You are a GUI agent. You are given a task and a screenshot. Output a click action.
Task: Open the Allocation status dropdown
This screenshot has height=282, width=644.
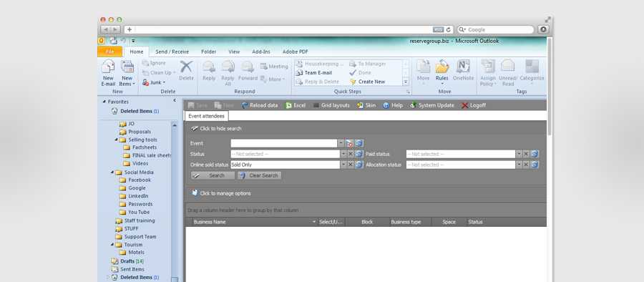click(519, 165)
